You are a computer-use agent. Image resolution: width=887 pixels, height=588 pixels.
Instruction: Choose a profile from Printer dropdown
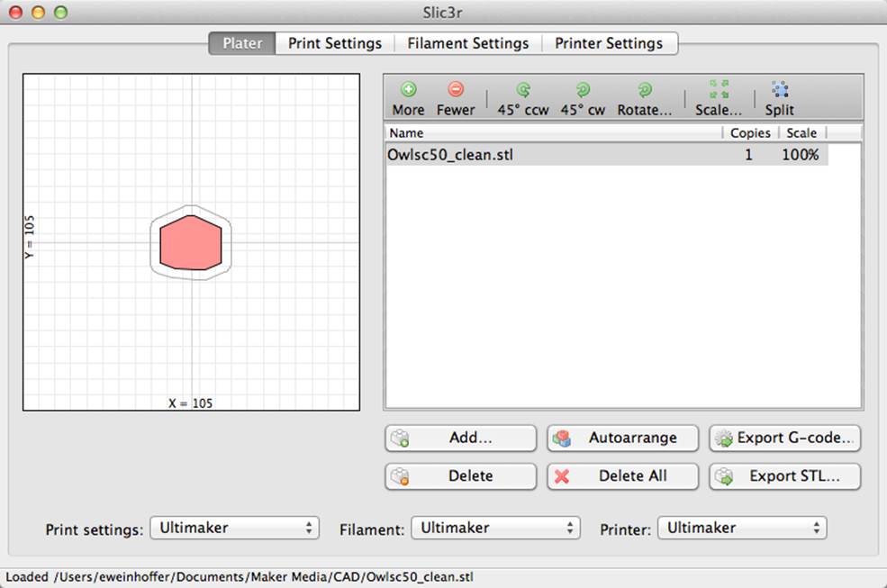pos(742,528)
